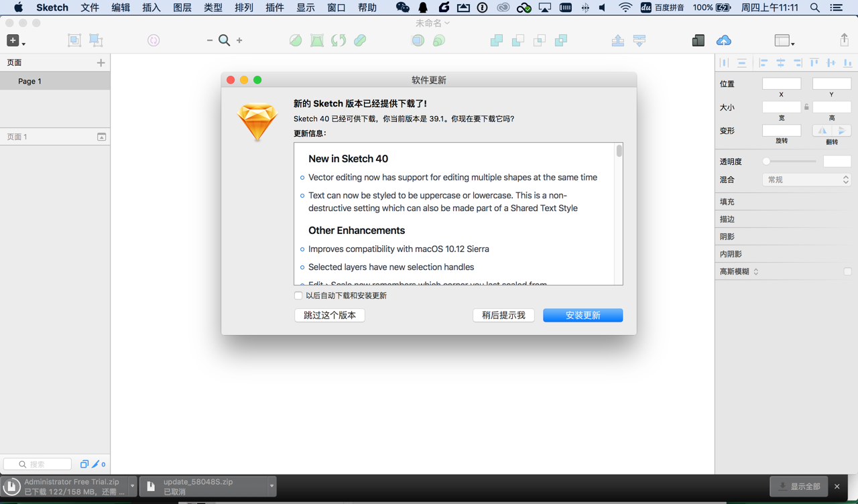This screenshot has width=858, height=504.
Task: Click the X position input field
Action: (x=782, y=84)
